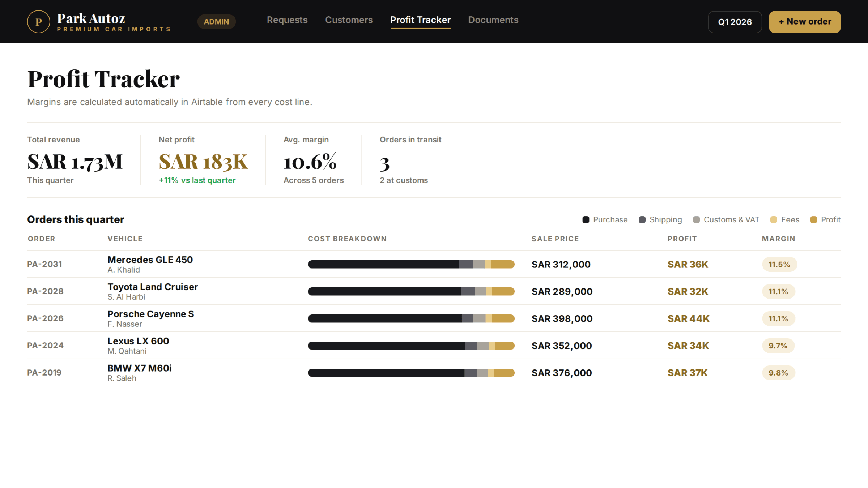The image size is (868, 488).
Task: Click the Park Autoz brand name
Action: tap(91, 18)
